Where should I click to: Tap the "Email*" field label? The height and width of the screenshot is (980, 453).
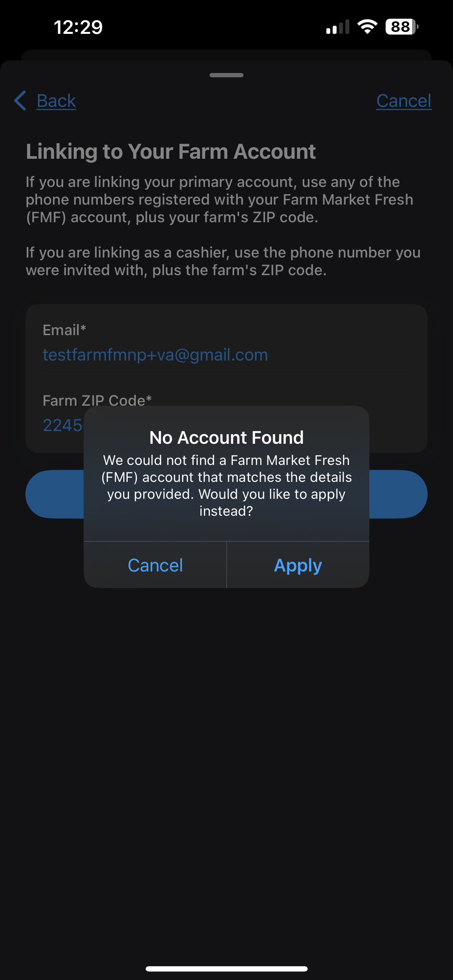[x=64, y=330]
